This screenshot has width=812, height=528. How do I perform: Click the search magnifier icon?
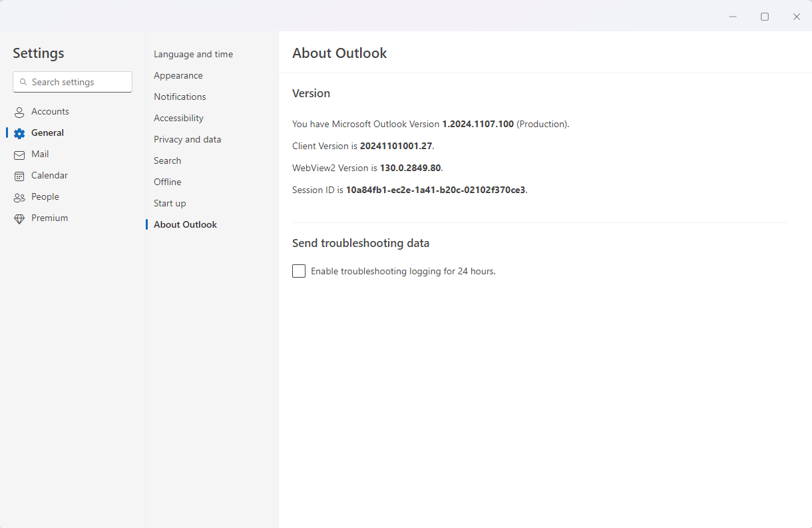(23, 82)
